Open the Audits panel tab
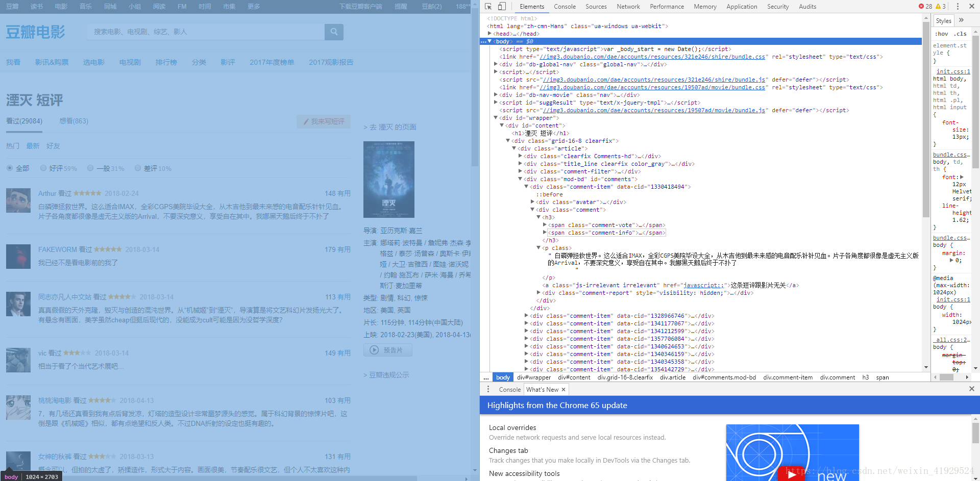The height and width of the screenshot is (481, 980). (807, 7)
